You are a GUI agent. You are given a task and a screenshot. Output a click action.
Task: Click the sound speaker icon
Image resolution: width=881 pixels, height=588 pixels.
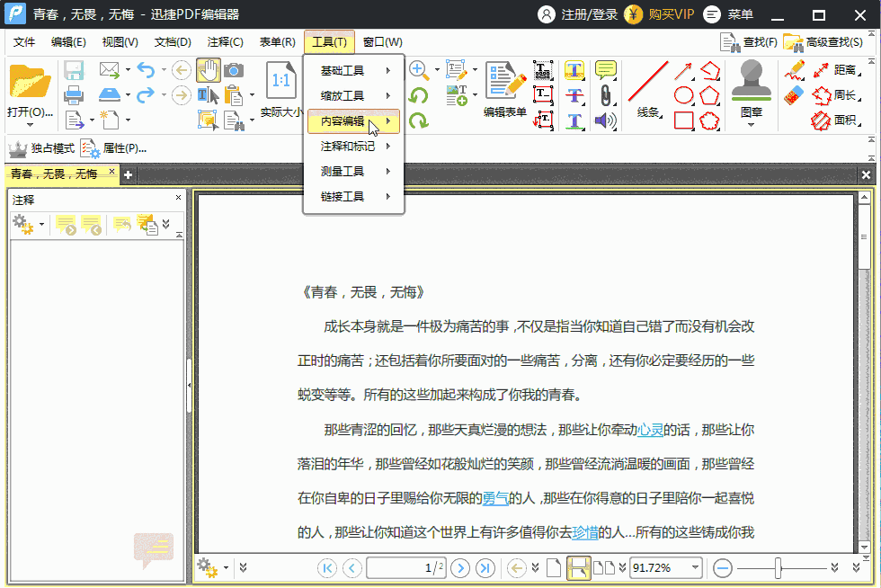click(606, 120)
